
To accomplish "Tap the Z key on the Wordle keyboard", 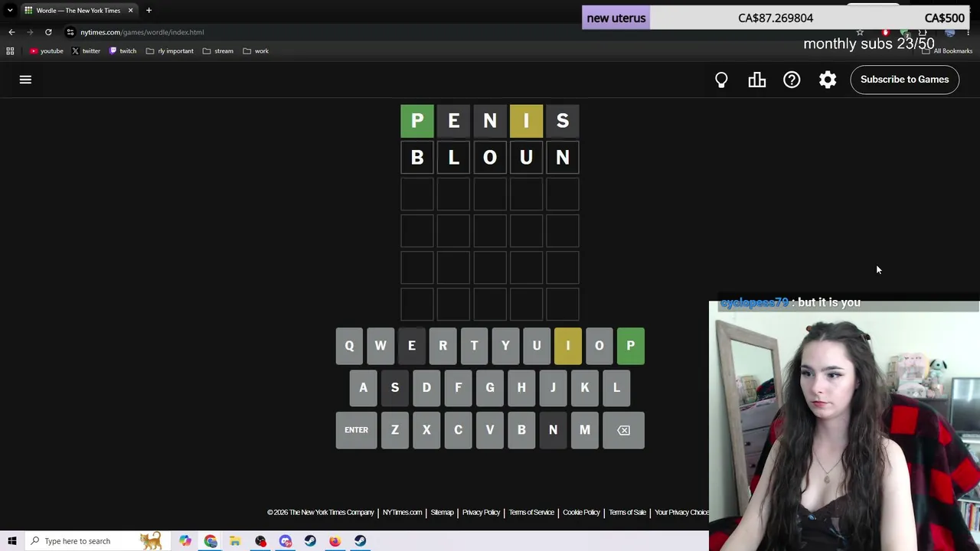I will 395,430.
